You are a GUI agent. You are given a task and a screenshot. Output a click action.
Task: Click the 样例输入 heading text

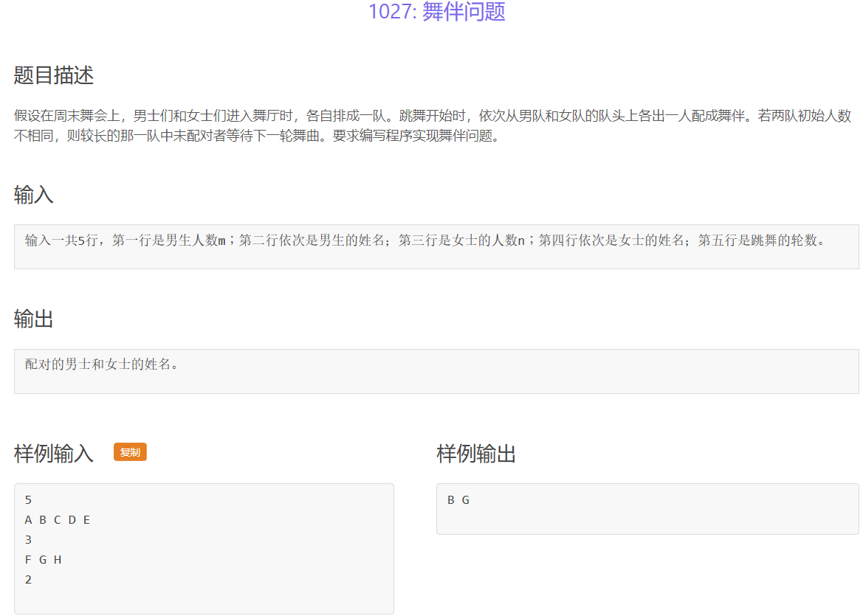pos(53,454)
